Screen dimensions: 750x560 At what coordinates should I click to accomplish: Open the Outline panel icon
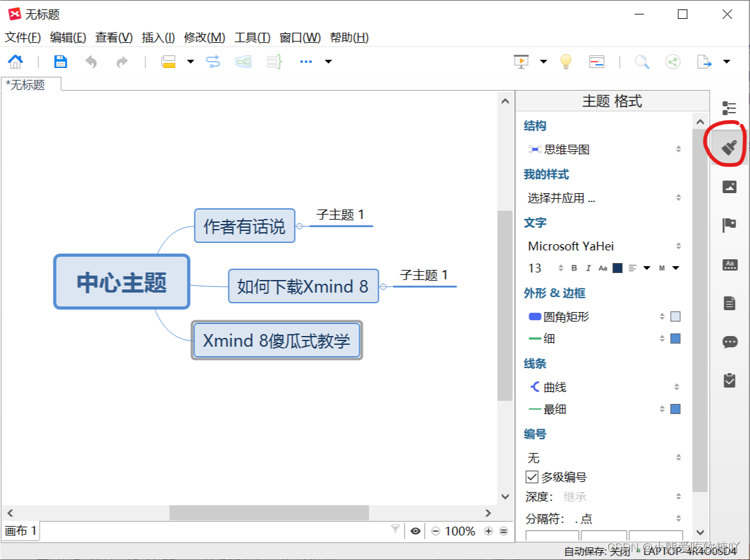tap(729, 108)
